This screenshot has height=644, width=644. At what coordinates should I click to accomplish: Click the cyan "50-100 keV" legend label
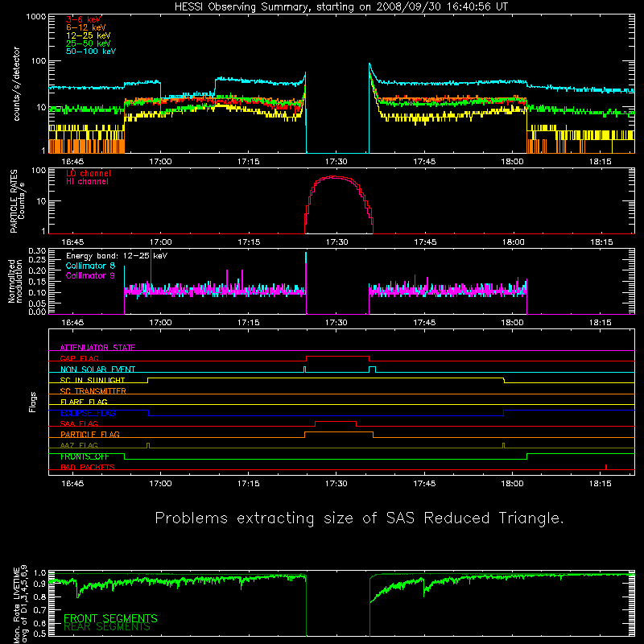pyautogui.click(x=90, y=52)
